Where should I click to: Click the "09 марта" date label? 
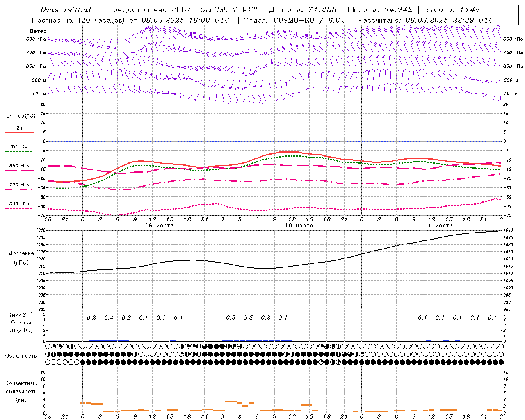point(160,226)
